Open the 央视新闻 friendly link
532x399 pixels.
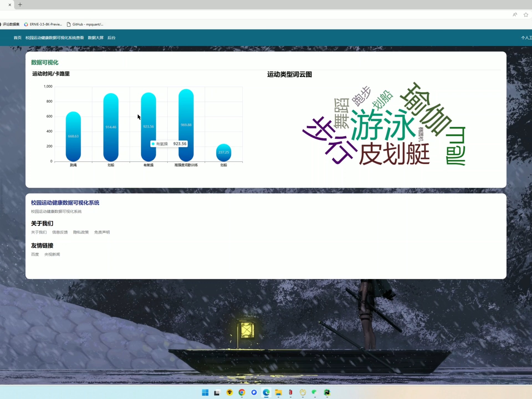click(52, 254)
